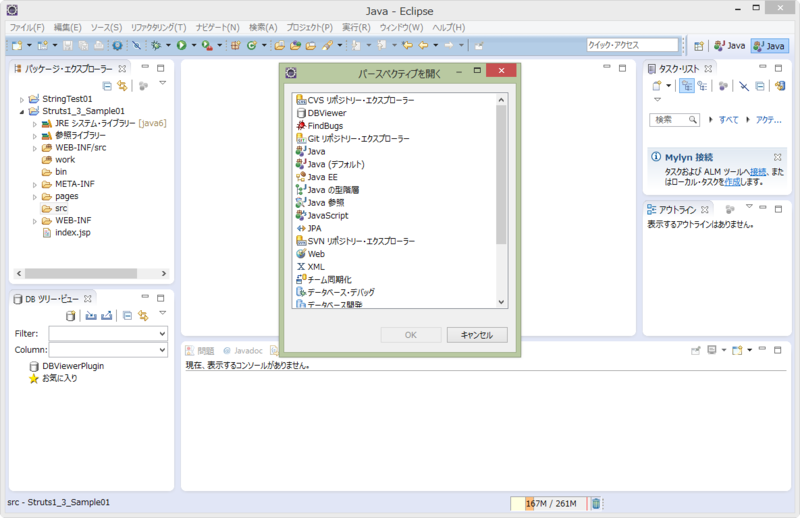Click Link with Editor in Package Explorer
The image size is (800, 518).
tap(122, 86)
